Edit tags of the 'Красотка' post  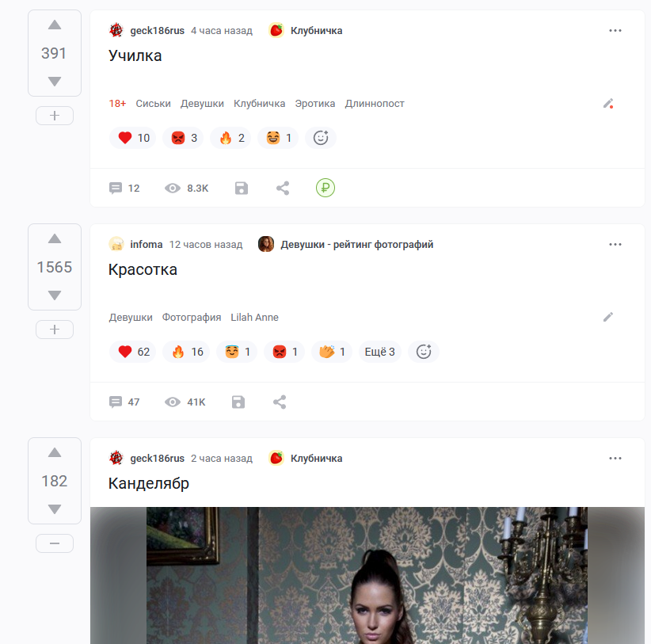[x=607, y=317]
